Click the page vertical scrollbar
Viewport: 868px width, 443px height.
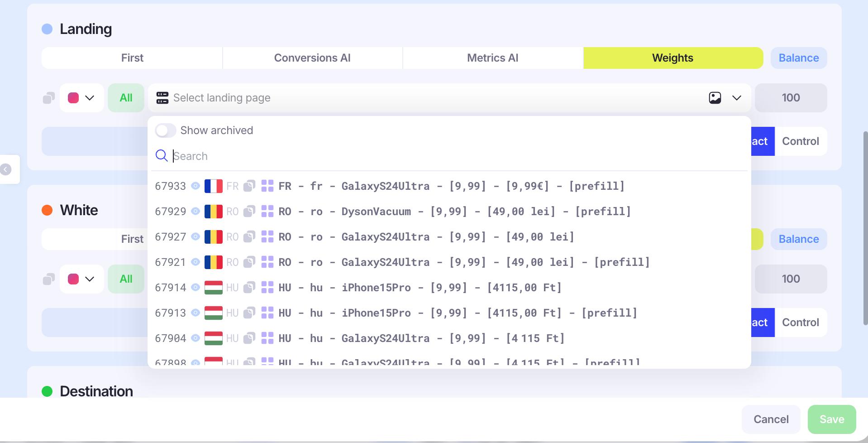pos(865,228)
